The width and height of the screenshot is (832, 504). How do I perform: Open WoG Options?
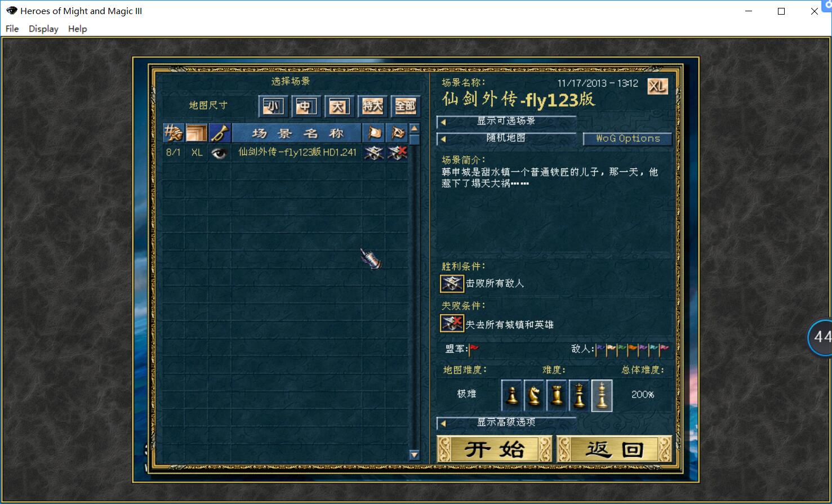tap(628, 139)
